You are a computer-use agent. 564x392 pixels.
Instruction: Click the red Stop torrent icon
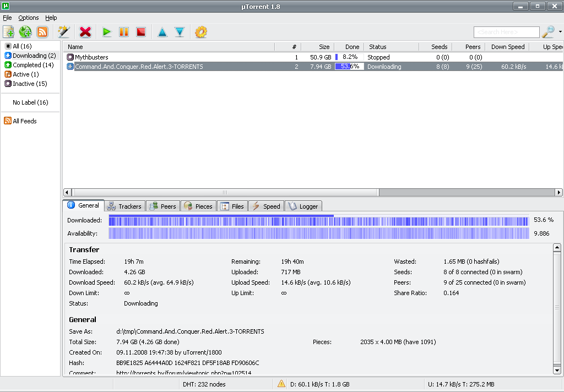(141, 32)
